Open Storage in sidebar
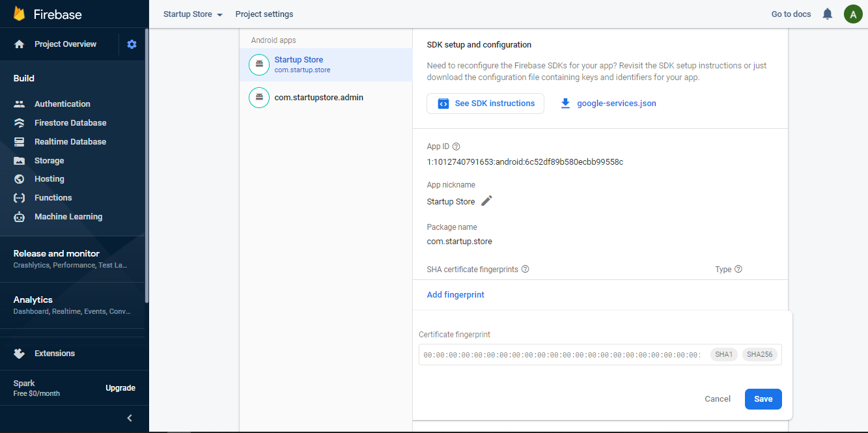The height and width of the screenshot is (433, 868). [x=49, y=160]
